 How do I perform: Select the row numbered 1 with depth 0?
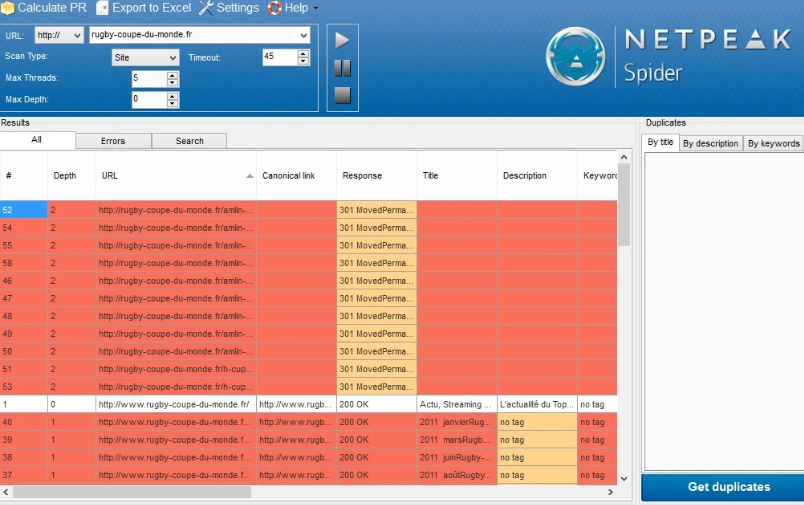308,404
